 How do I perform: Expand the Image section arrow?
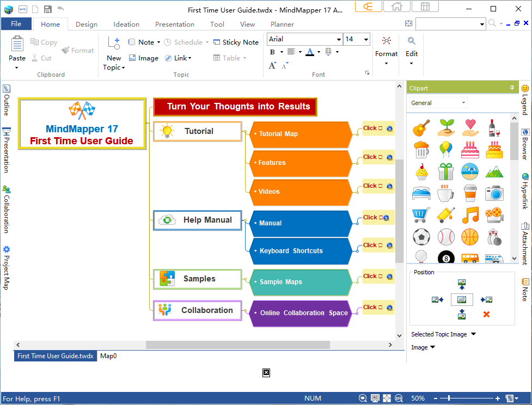point(432,347)
